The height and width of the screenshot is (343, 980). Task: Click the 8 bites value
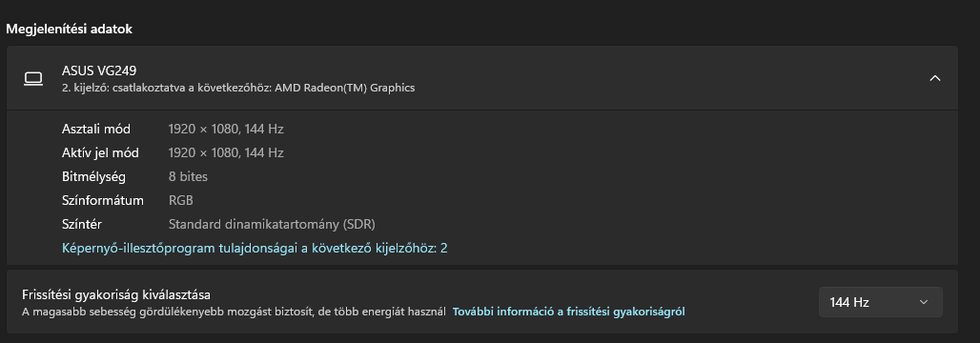point(188,177)
